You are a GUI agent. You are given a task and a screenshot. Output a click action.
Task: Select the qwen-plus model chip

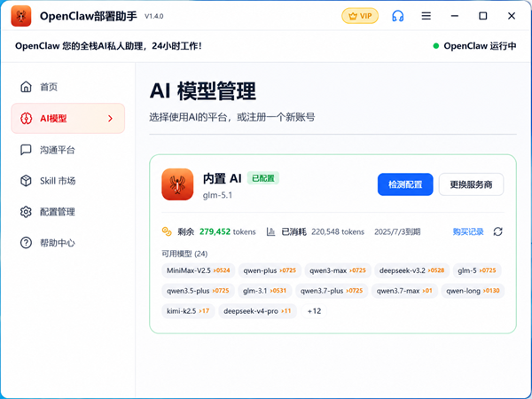point(270,270)
